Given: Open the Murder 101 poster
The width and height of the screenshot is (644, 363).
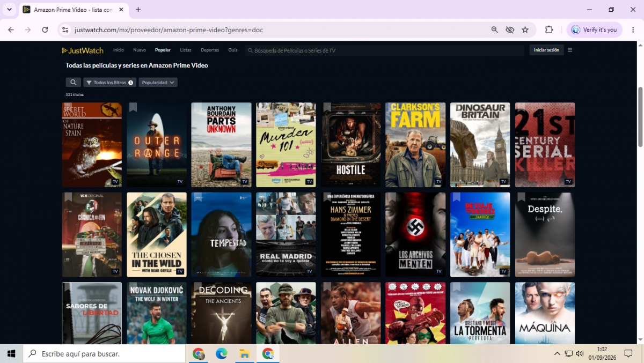Looking at the screenshot, I should pos(286,145).
